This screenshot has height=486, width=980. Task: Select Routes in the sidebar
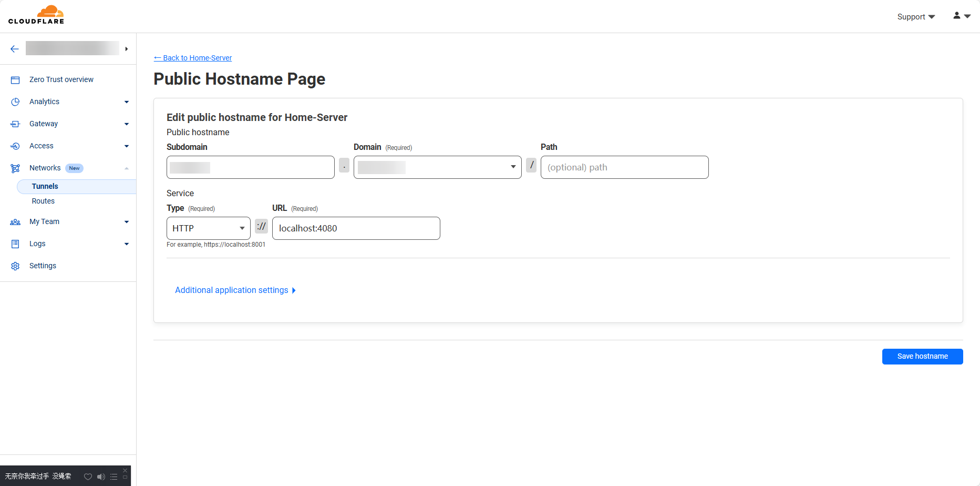pyautogui.click(x=43, y=201)
